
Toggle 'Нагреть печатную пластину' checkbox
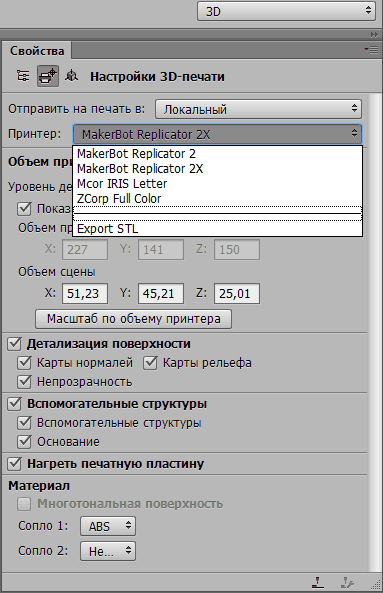click(14, 463)
